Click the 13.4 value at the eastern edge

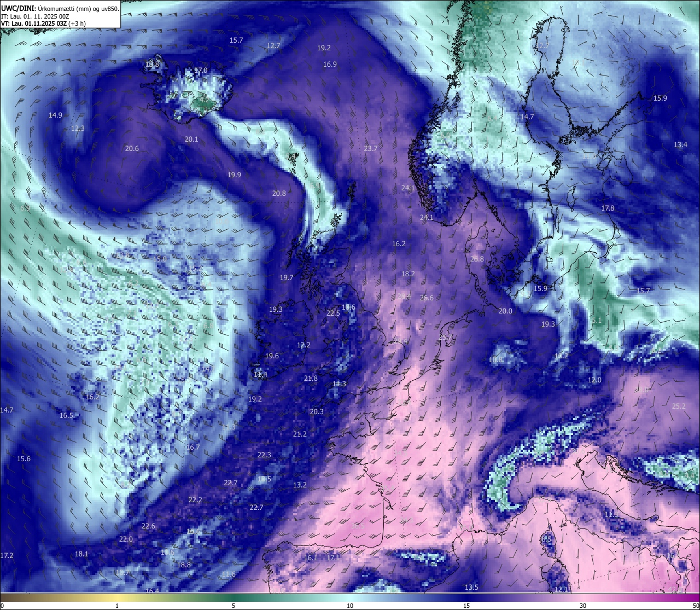pos(680,144)
